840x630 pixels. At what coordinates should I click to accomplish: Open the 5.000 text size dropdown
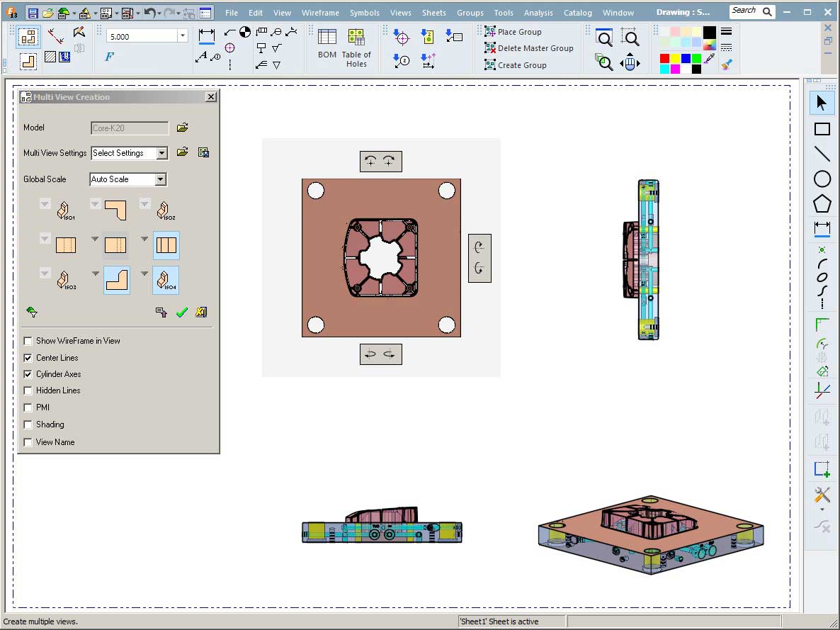(183, 36)
